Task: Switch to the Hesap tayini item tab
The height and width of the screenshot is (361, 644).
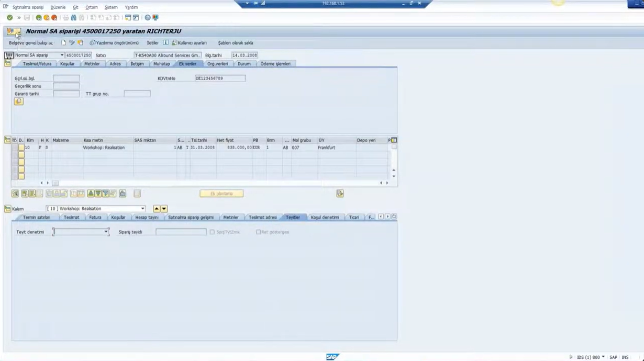Action: (147, 217)
